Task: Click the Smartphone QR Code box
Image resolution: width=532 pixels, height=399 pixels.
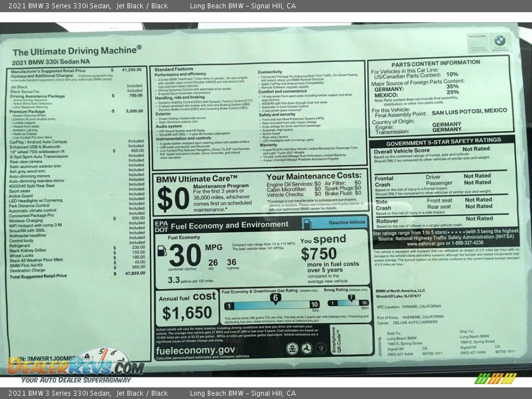Action: coord(351,340)
